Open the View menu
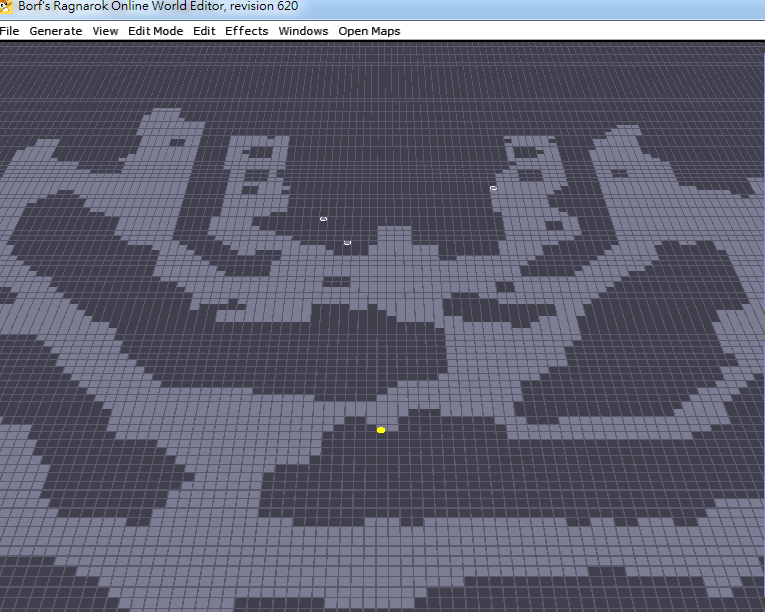This screenshot has height=612, width=765. click(105, 31)
